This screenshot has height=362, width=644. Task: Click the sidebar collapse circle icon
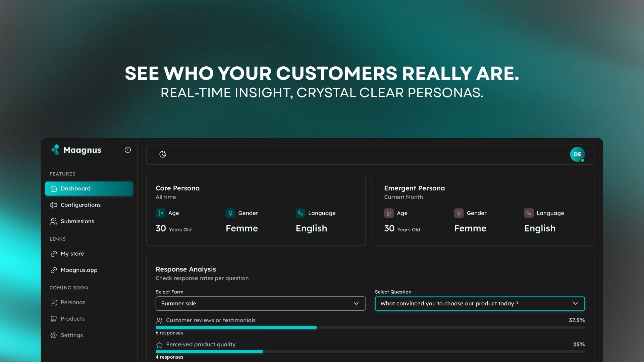(128, 150)
